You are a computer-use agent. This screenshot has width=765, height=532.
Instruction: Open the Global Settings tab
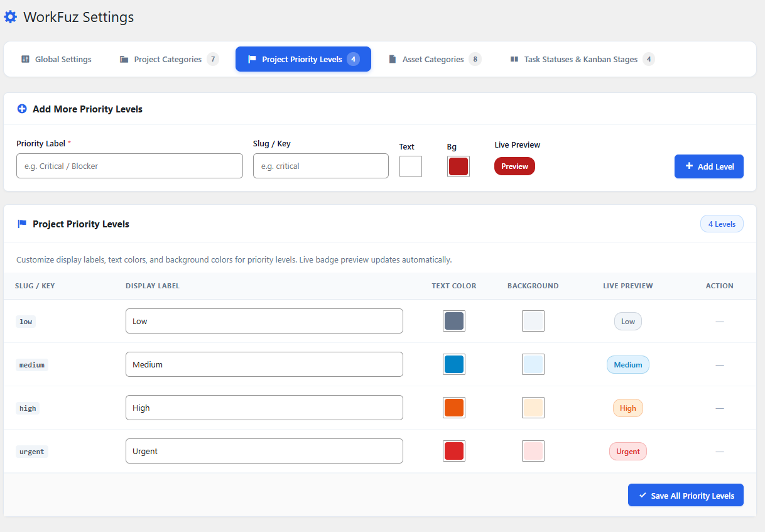point(56,59)
